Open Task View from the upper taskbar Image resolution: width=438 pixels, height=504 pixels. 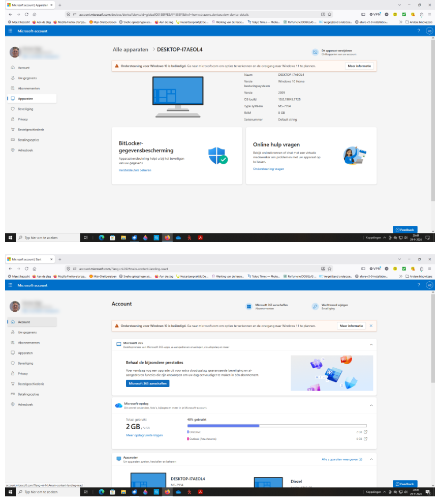[x=85, y=238]
